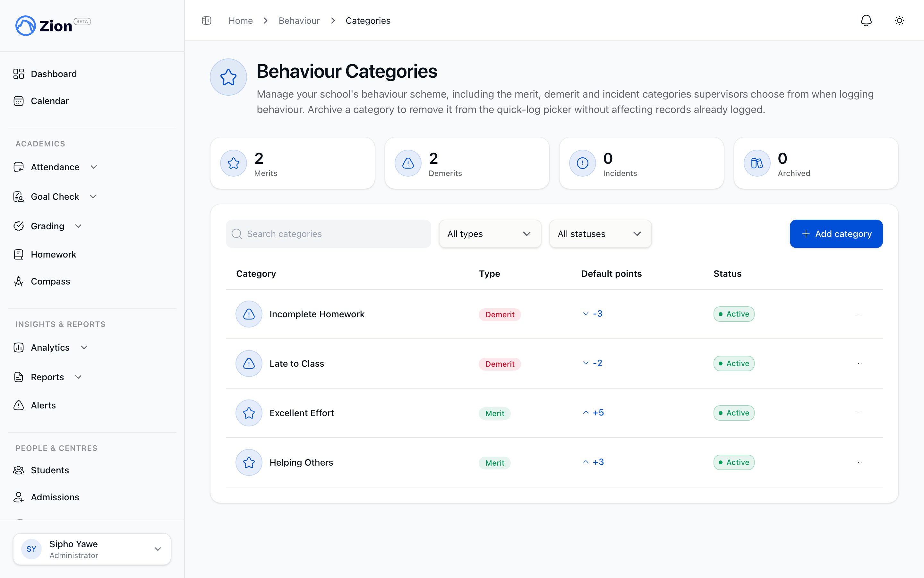Open actions menu for Helping Others
This screenshot has height=578, width=924.
859,462
